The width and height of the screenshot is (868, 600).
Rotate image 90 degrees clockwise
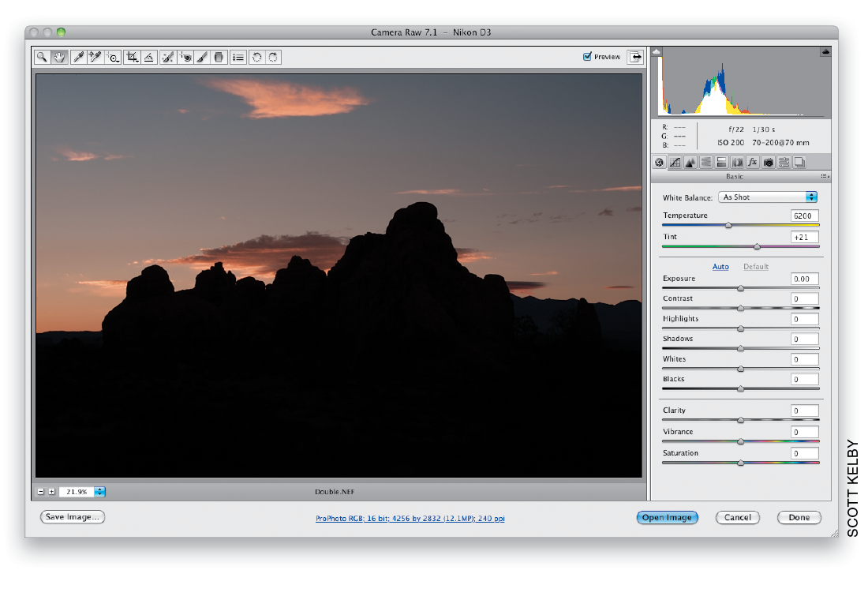(x=274, y=57)
